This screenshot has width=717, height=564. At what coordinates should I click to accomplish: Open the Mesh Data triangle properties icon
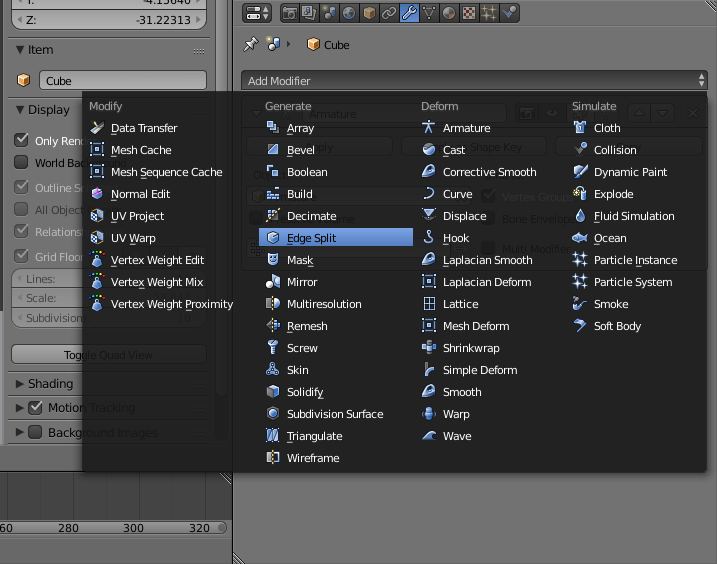click(x=429, y=13)
